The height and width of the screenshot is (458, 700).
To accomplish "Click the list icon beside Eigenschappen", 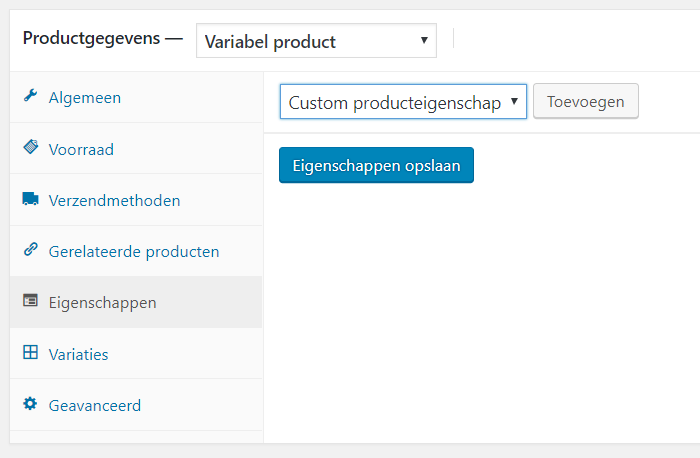I will [30, 300].
